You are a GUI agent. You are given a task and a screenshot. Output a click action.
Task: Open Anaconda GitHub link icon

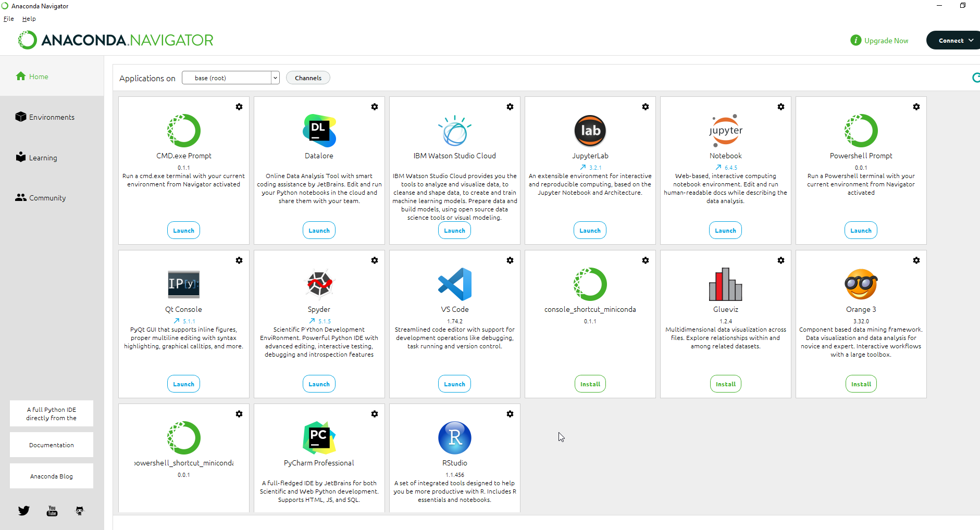click(x=80, y=511)
